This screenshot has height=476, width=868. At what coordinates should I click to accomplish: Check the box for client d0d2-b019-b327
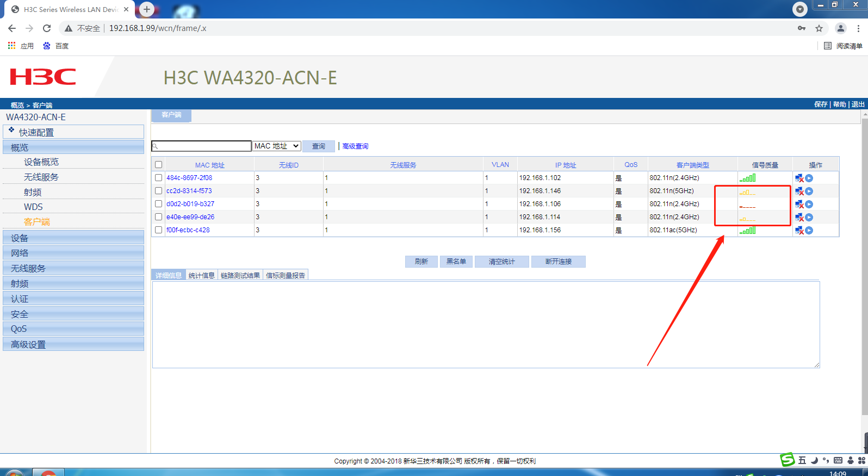[159, 204]
